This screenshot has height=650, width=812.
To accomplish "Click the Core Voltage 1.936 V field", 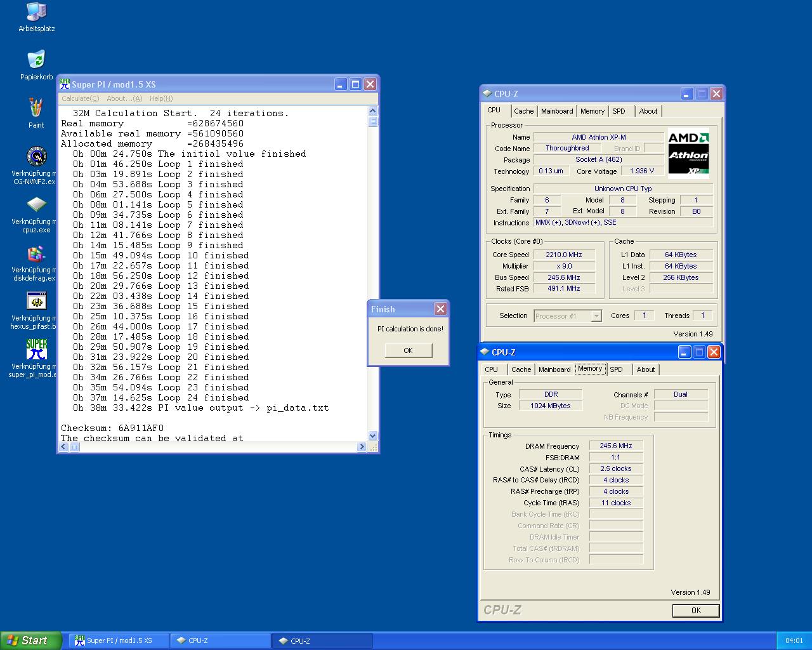I will (642, 171).
